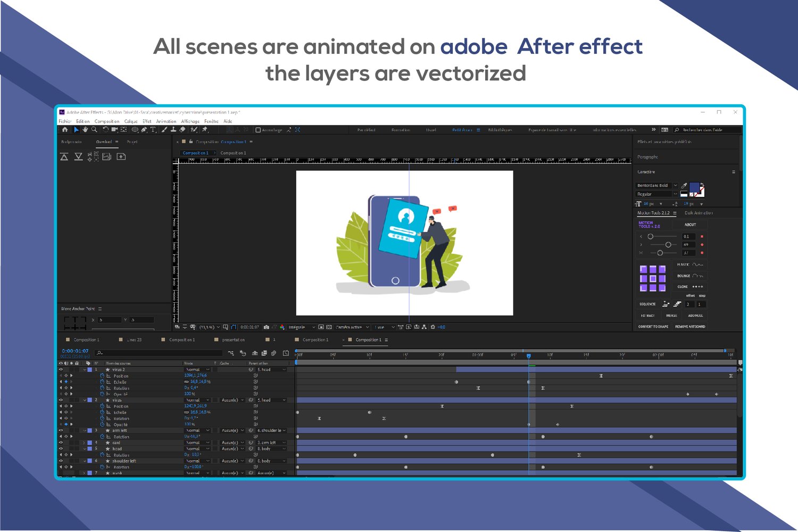Image resolution: width=798 pixels, height=532 pixels.
Task: Click the show channel RGB icon below viewer
Action: tap(282, 327)
